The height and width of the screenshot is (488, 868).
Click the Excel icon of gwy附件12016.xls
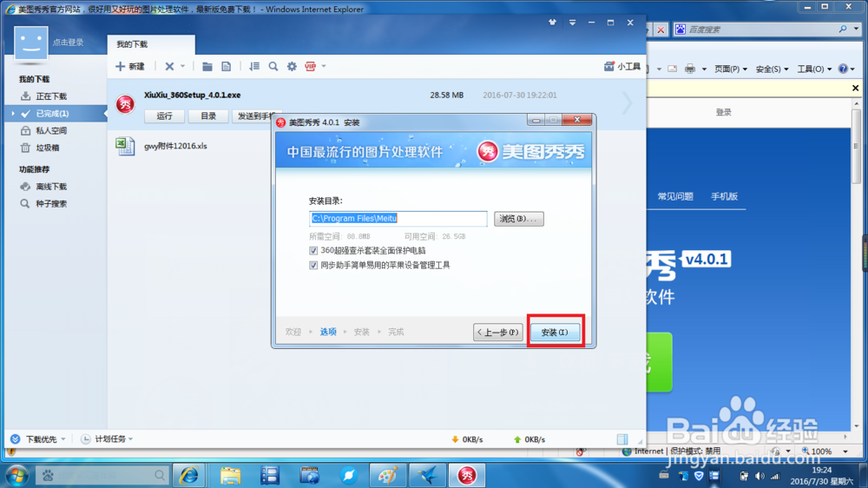pyautogui.click(x=125, y=146)
